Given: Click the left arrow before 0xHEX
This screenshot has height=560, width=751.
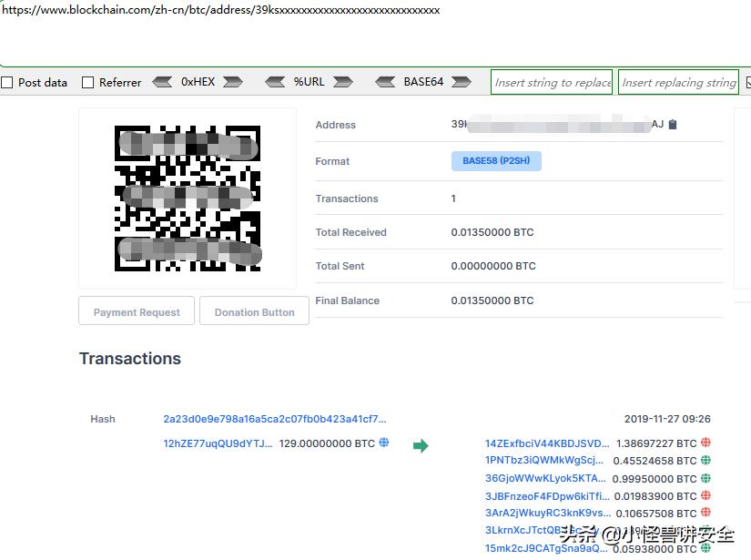Looking at the screenshot, I should click(162, 82).
